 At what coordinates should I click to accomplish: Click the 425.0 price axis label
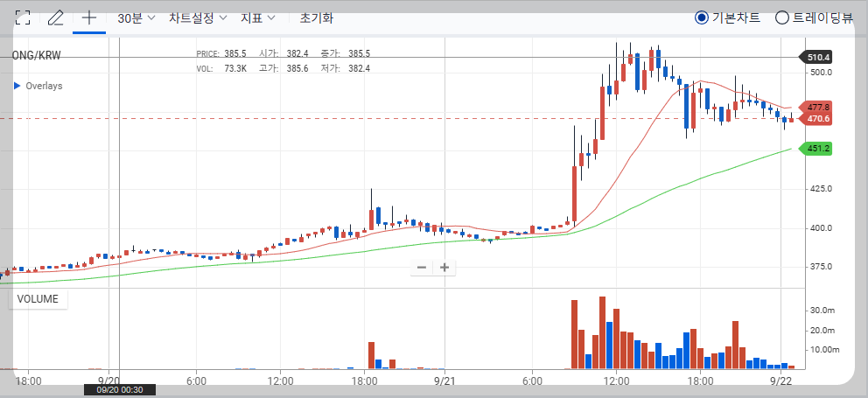820,189
